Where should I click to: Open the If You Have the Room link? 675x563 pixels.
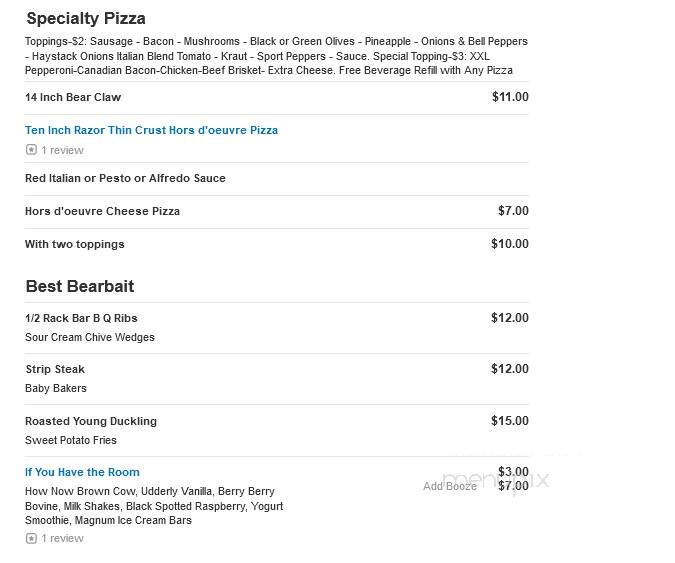point(82,472)
